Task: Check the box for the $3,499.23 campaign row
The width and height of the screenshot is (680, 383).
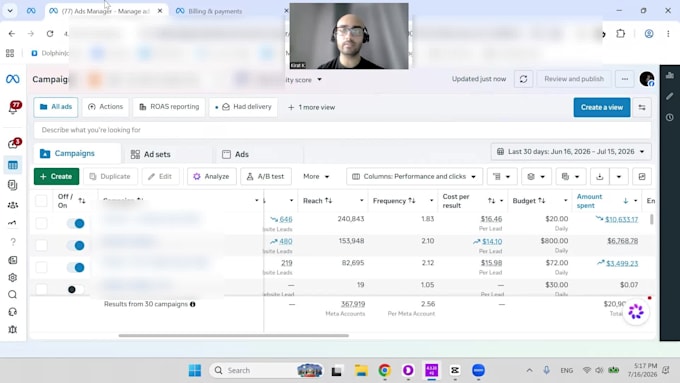Action: coord(41,267)
